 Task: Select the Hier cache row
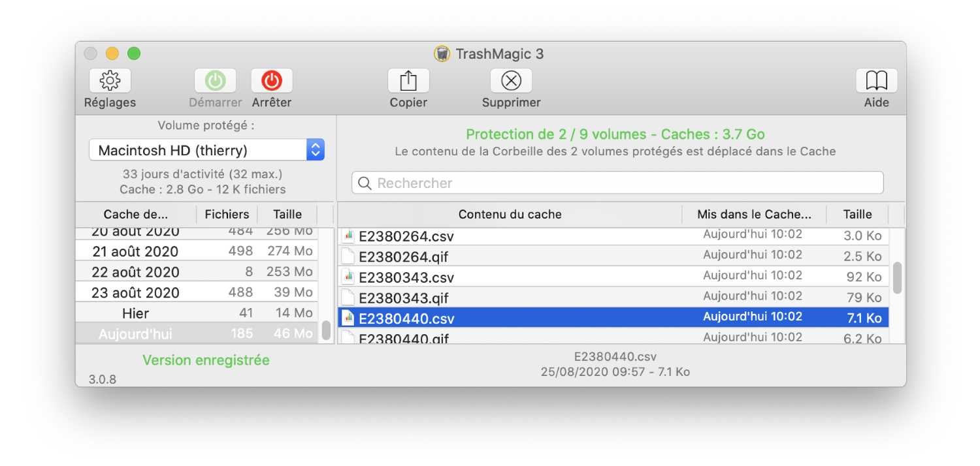[197, 313]
